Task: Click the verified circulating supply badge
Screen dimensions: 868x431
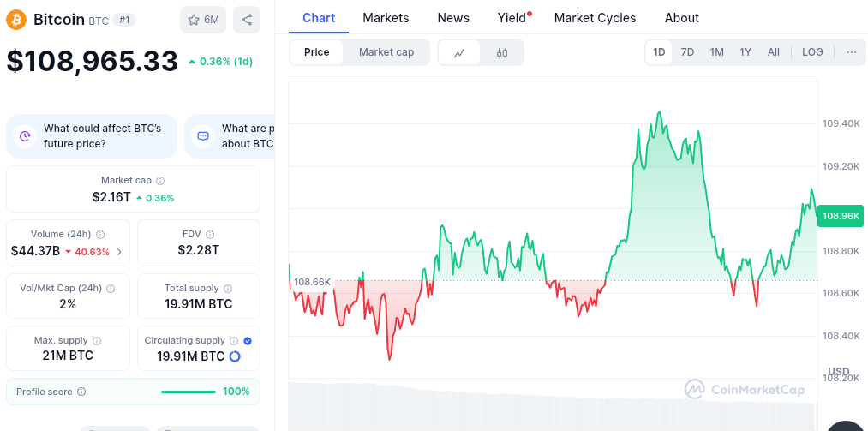Action: 248,341
